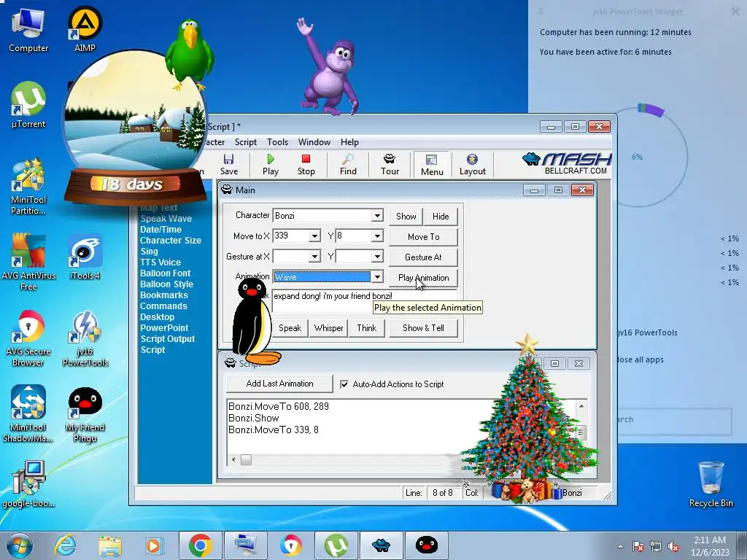This screenshot has width=747, height=560.
Task: Click the speak text input field
Action: coord(364,301)
